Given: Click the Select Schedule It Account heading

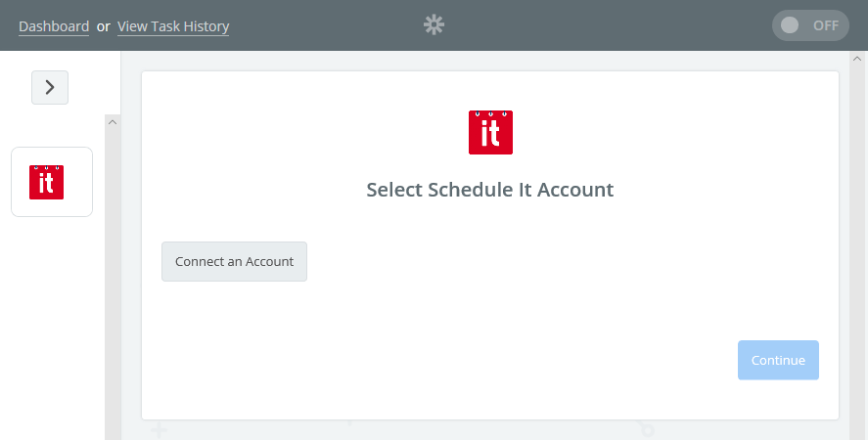Looking at the screenshot, I should tap(490, 190).
